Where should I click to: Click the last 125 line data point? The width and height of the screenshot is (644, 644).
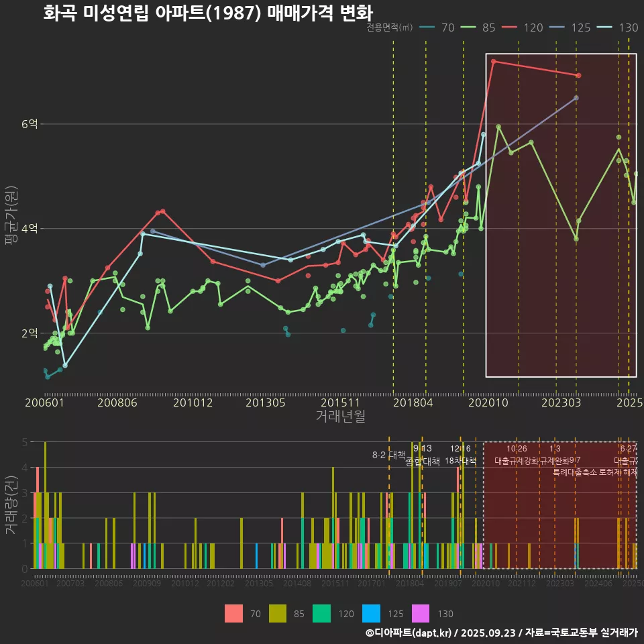[576, 98]
